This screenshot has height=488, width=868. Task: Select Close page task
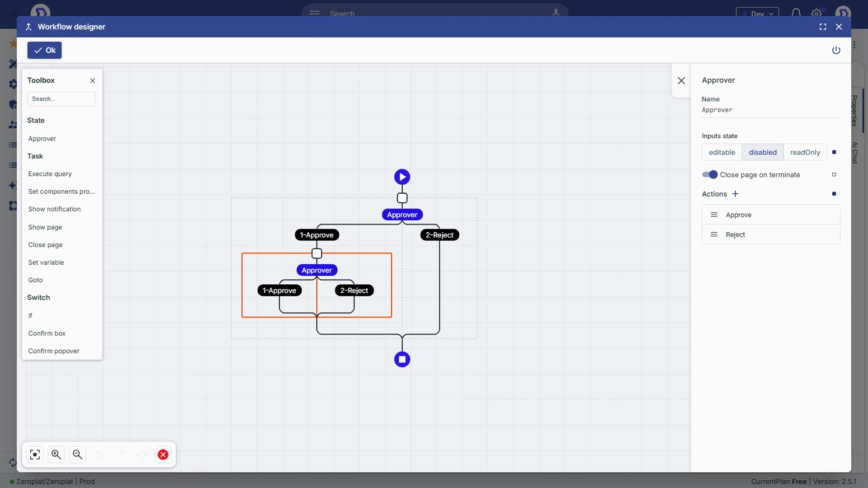tap(45, 245)
